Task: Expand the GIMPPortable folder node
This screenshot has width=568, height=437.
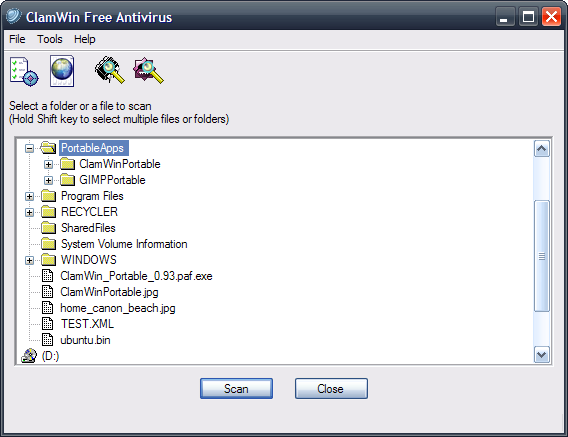Action: pos(48,180)
